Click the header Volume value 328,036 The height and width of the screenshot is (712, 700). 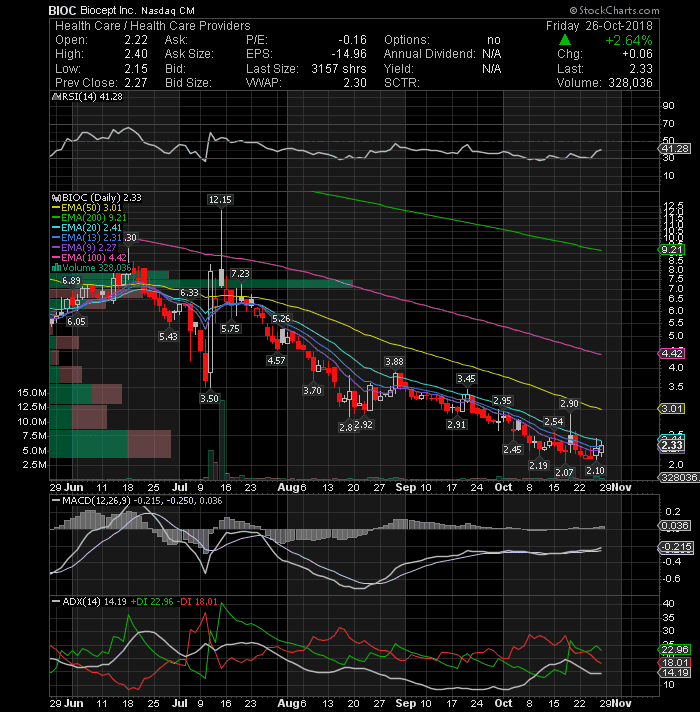[x=629, y=83]
